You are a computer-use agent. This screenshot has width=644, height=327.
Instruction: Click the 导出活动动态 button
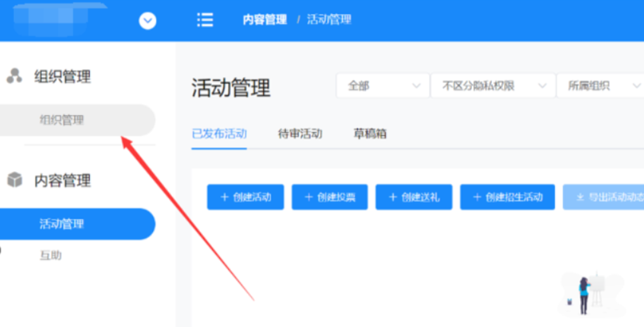(604, 197)
